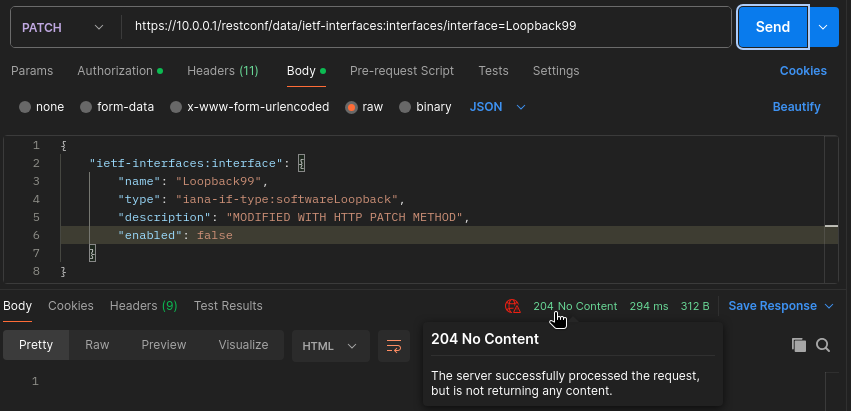Click the 312 B response size
This screenshot has width=851, height=411.
[x=695, y=306]
